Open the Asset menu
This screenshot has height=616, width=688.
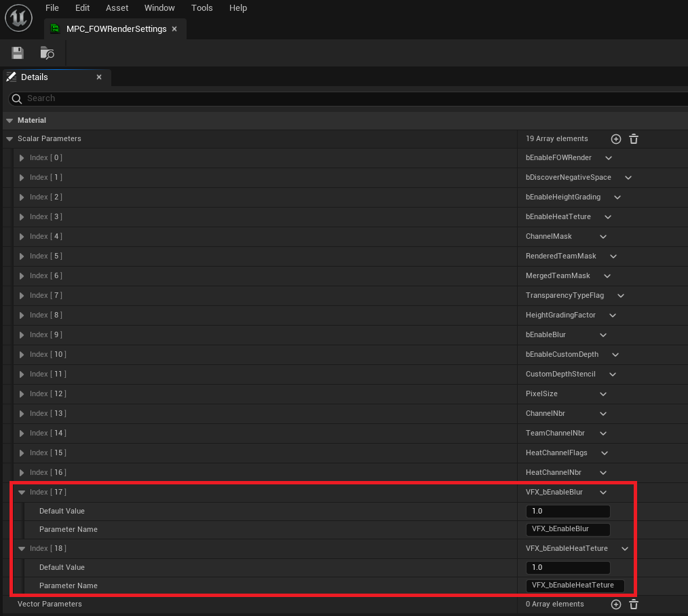[x=117, y=8]
